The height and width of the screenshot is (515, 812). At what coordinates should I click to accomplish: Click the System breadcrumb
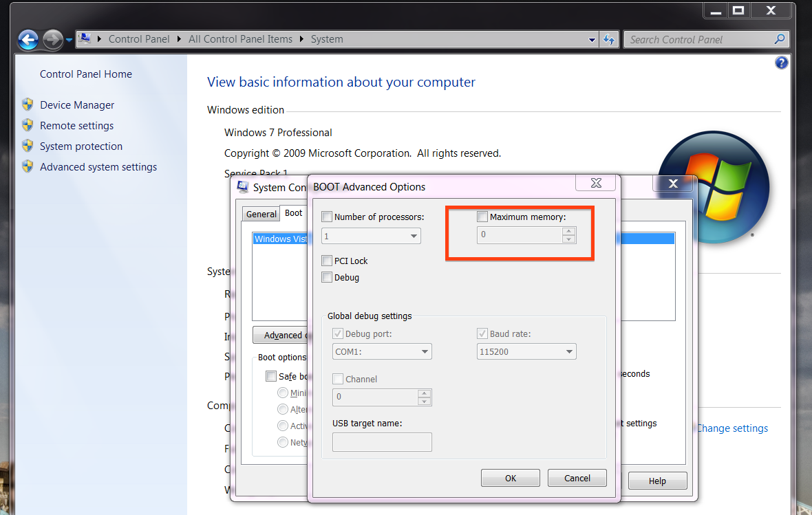[327, 39]
